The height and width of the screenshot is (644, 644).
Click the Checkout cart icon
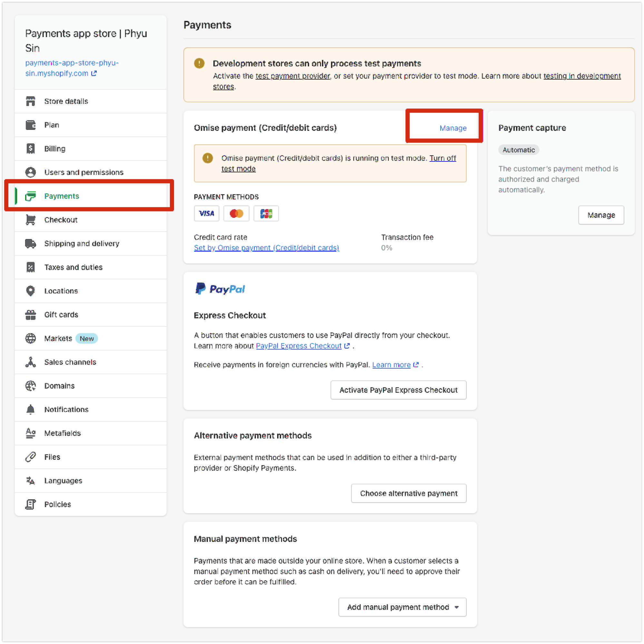(x=31, y=219)
